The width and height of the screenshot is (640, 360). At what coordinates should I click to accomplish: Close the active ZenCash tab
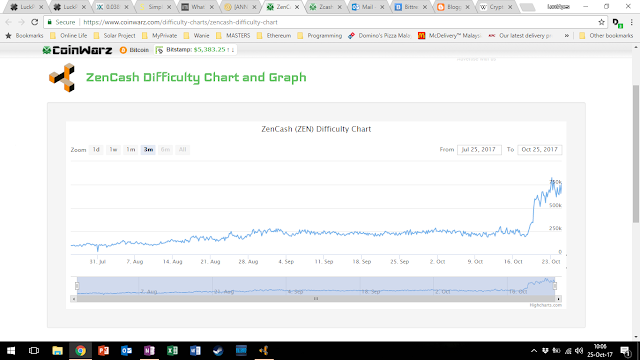click(x=297, y=7)
